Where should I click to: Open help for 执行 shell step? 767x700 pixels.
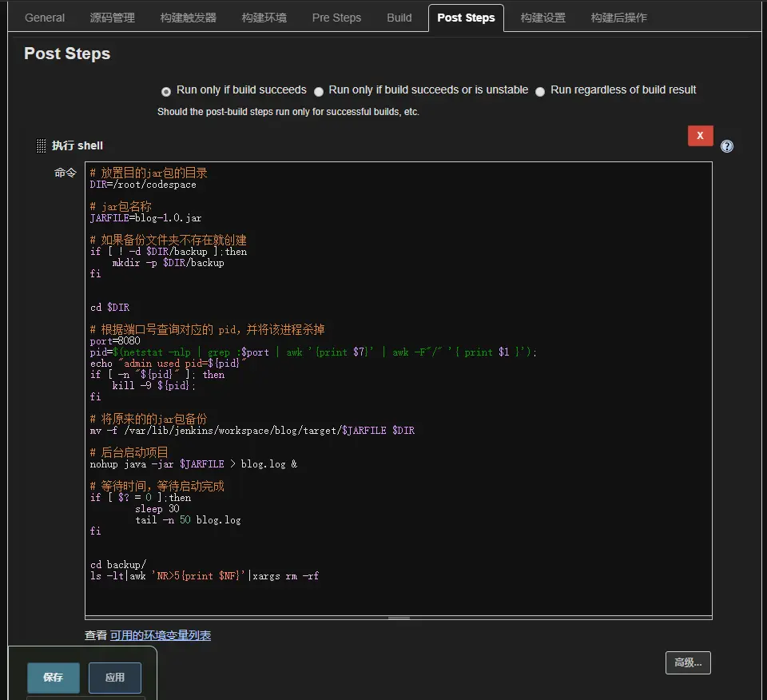(727, 146)
